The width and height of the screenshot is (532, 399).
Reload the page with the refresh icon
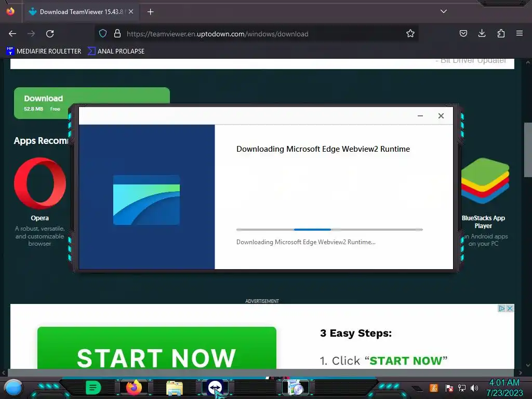point(50,34)
